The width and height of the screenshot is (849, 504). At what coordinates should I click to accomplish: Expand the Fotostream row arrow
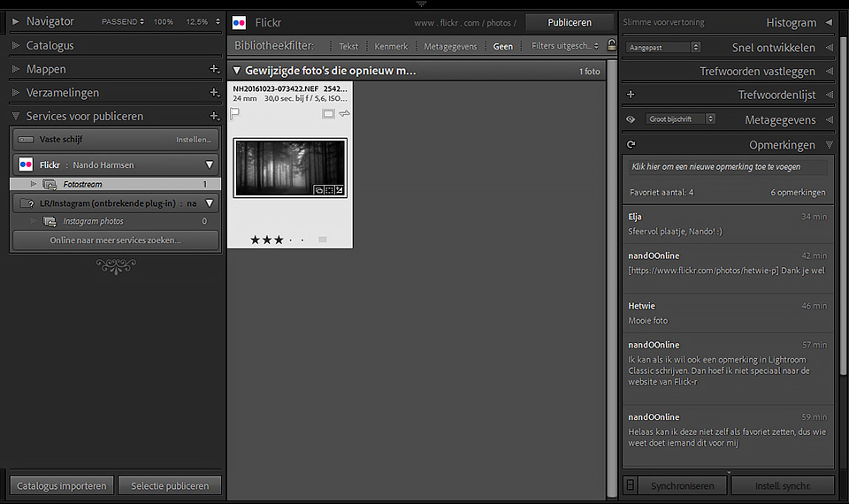[x=33, y=184]
